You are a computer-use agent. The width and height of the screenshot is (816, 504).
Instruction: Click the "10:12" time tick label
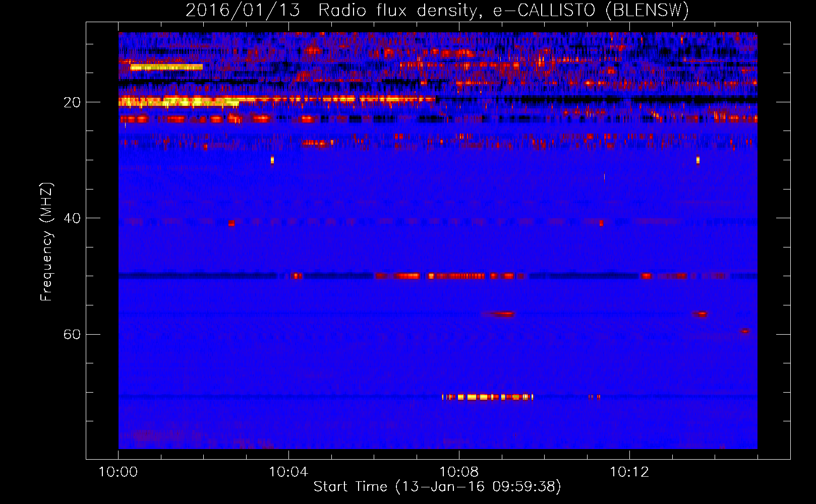(629, 472)
